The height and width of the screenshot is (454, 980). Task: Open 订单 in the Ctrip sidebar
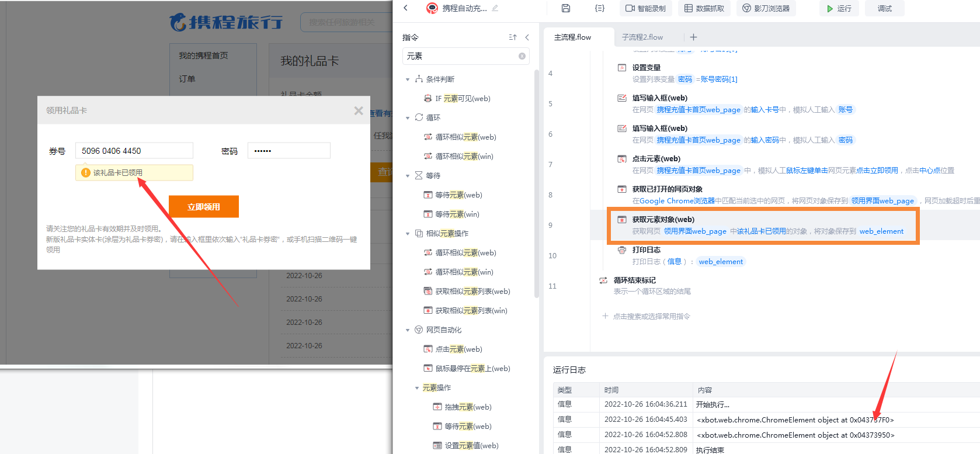[x=187, y=79]
